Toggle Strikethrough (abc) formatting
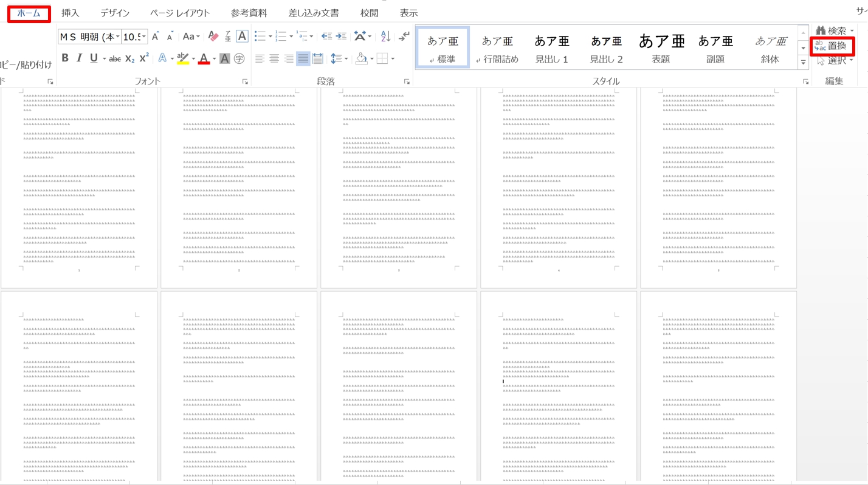This screenshot has height=485, width=868. (x=115, y=58)
